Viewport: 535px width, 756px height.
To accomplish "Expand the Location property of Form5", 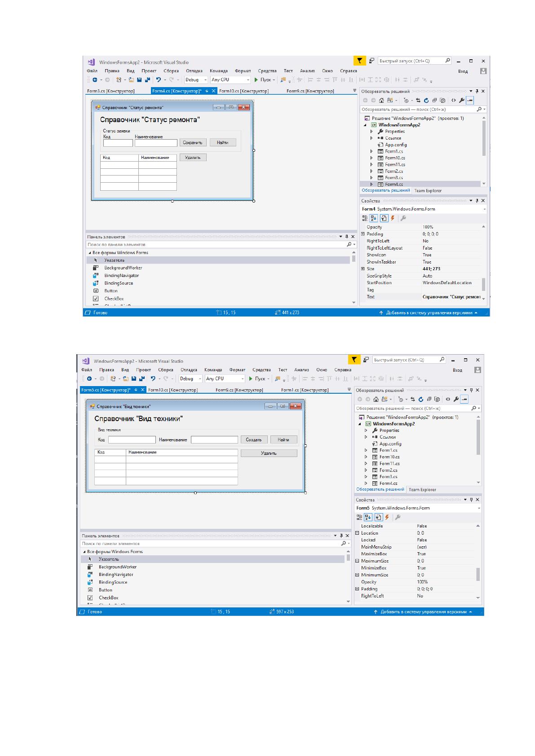I will 358,533.
